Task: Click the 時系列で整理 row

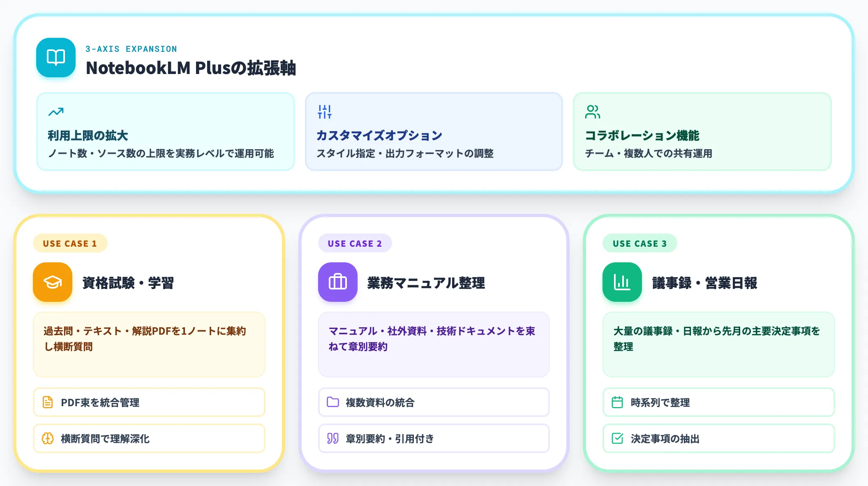Action: (719, 402)
